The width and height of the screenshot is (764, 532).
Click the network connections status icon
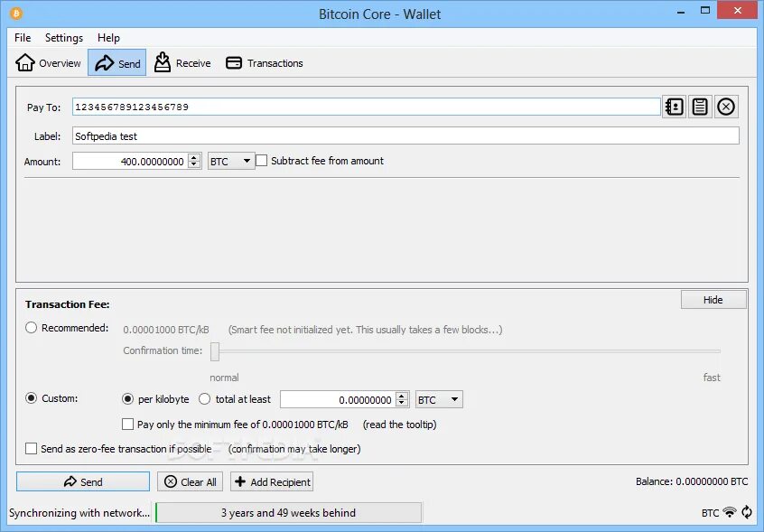click(x=730, y=512)
